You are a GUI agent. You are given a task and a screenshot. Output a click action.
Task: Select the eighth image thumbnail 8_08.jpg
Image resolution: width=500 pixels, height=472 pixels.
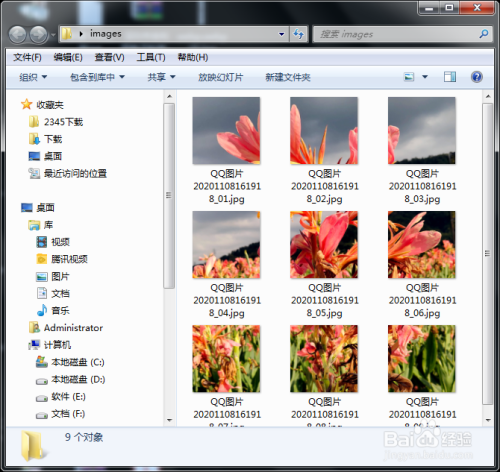pyautogui.click(x=324, y=359)
